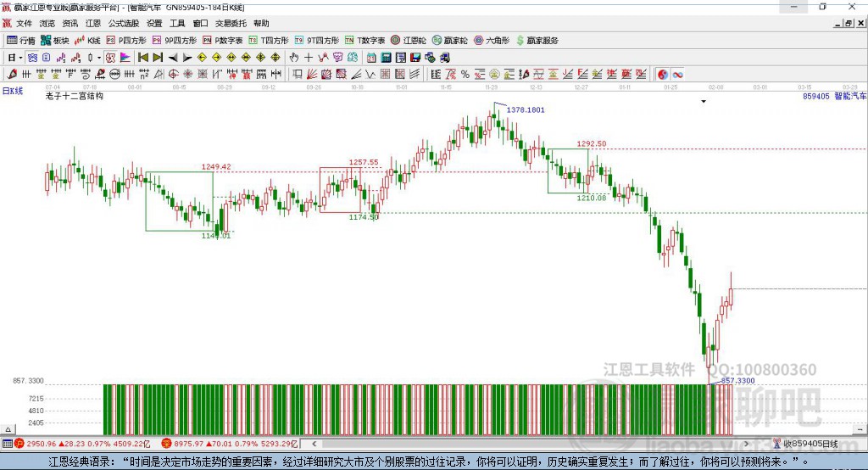The width and height of the screenshot is (868, 470).
Task: Open the 文件 menu
Action: click(25, 23)
